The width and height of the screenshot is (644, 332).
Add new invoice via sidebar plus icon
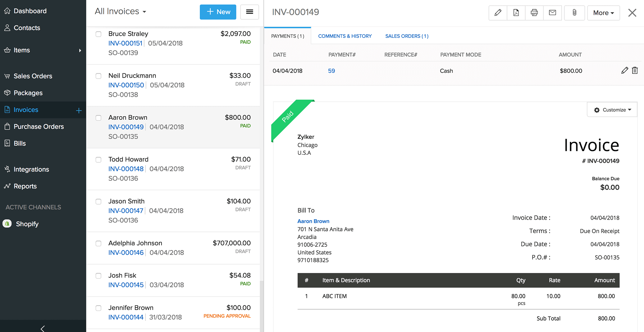[x=79, y=110]
